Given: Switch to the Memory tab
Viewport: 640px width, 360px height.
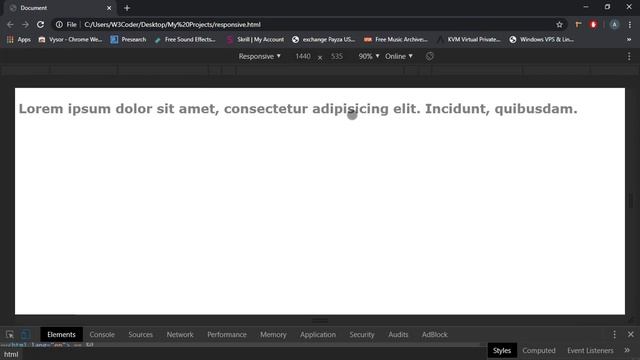Looking at the screenshot, I should (x=273, y=334).
